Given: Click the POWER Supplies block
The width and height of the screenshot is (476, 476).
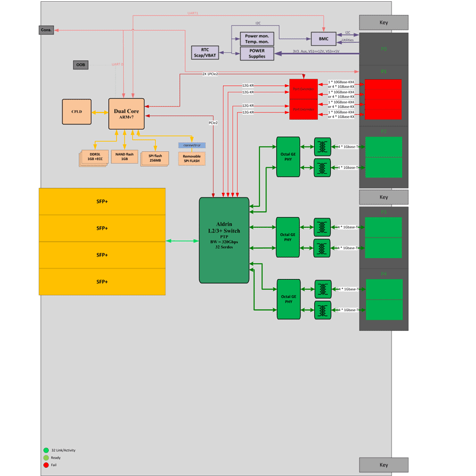Looking at the screenshot, I should [256, 54].
